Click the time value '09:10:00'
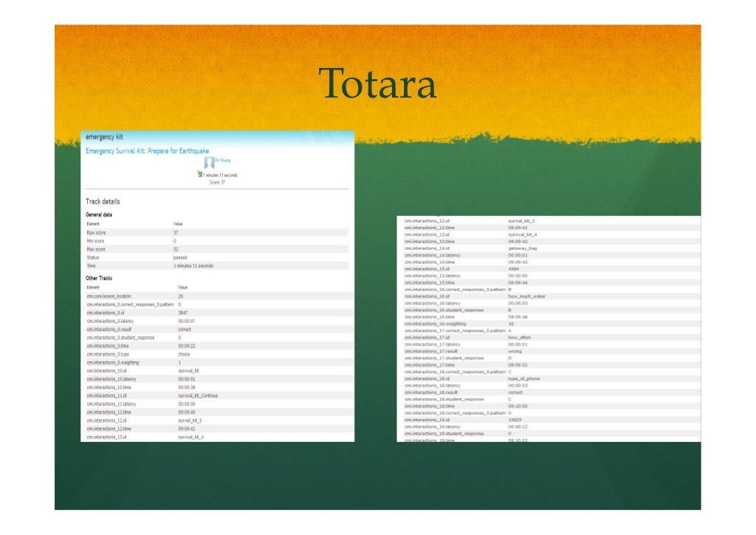Image resolution: width=756 pixels, height=535 pixels. 518,406
